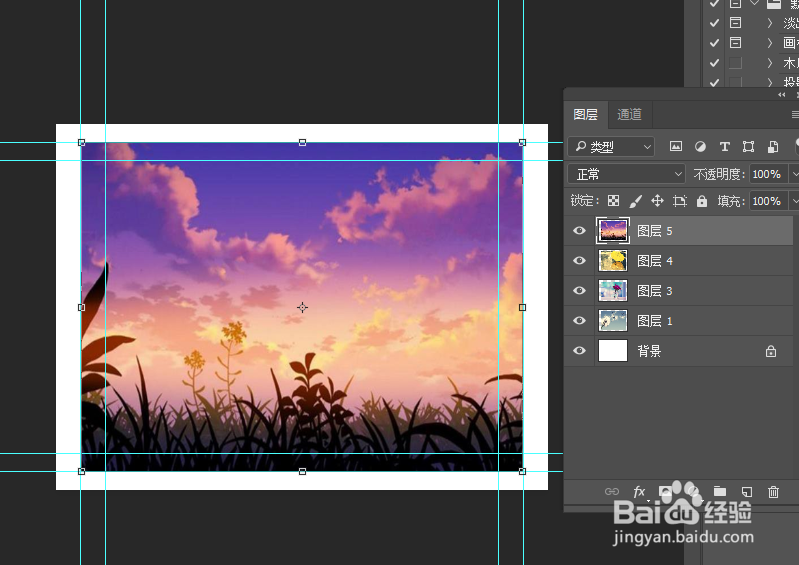Click layer name 背景

point(649,351)
